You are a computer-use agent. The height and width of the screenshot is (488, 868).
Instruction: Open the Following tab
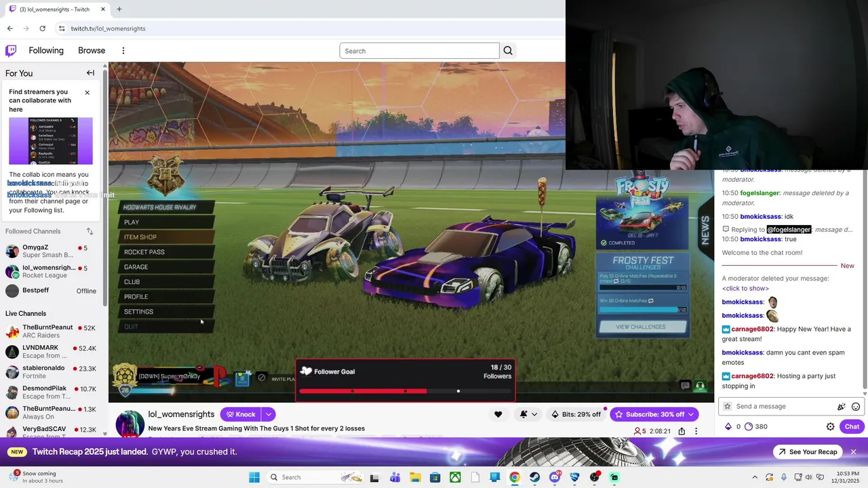pos(46,51)
